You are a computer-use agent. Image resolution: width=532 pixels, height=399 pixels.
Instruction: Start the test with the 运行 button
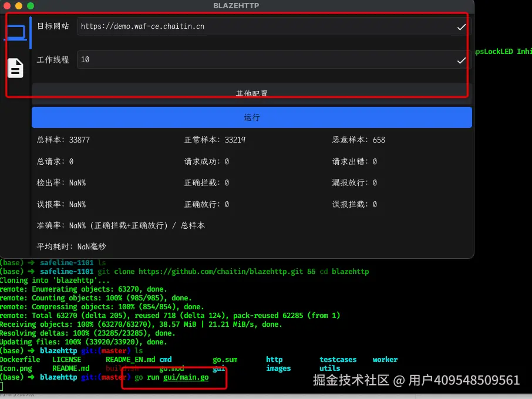252,117
